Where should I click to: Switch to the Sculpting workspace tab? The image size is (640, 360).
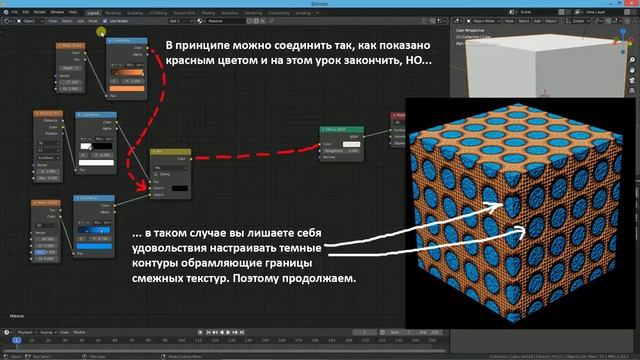135,13
